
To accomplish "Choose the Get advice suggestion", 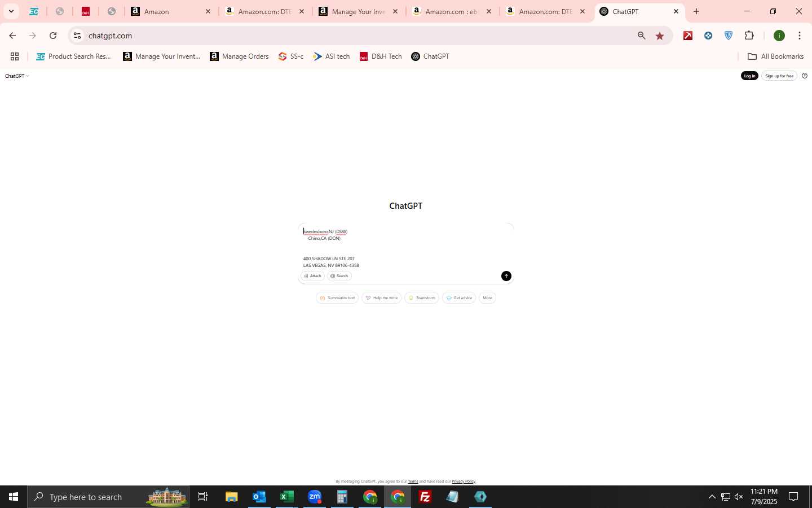I will 459,298.
